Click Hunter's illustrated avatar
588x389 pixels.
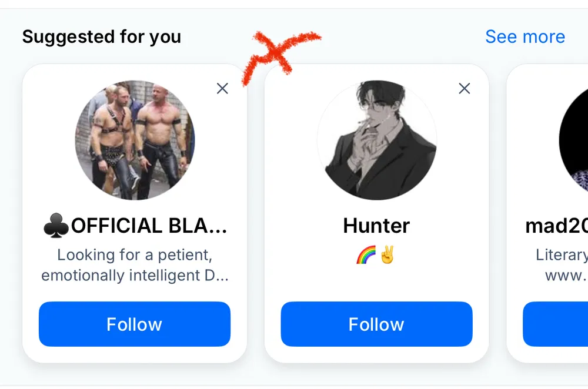(x=376, y=140)
